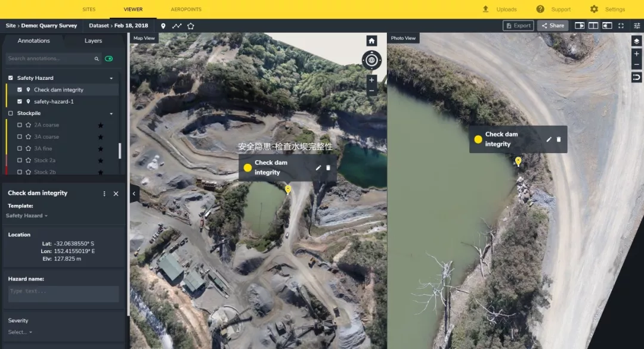Open the AeroPoints tab
Viewport: 644px width, 349px height.
pyautogui.click(x=186, y=10)
